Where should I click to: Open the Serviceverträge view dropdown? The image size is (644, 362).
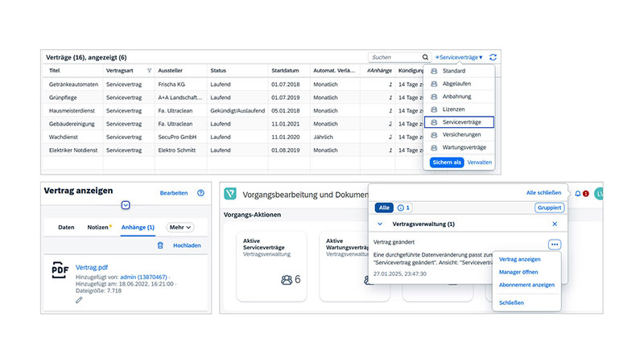point(460,57)
